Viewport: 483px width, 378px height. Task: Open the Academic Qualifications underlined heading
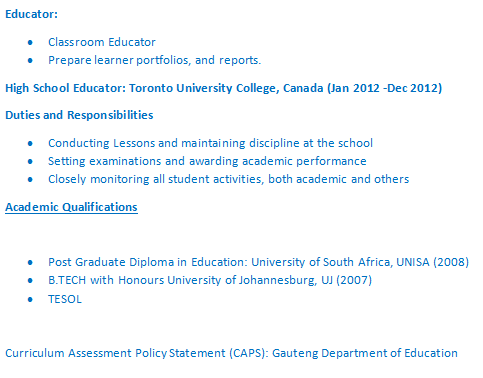point(71,207)
